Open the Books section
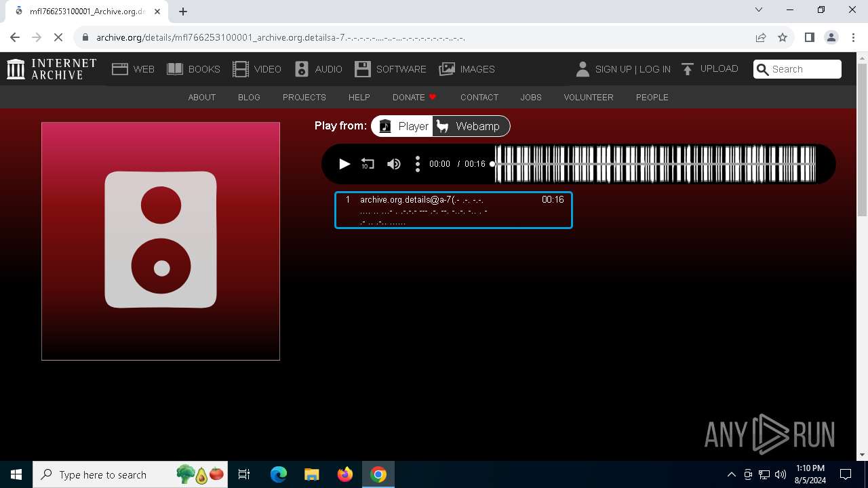Screen dimensions: 868x488 tap(193, 69)
